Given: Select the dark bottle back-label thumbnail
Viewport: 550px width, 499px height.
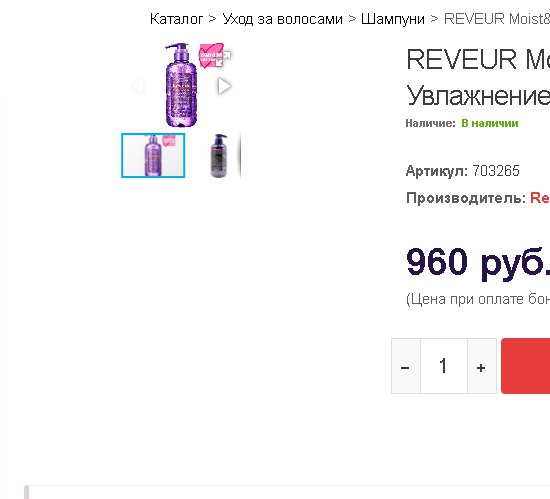Looking at the screenshot, I should point(219,155).
